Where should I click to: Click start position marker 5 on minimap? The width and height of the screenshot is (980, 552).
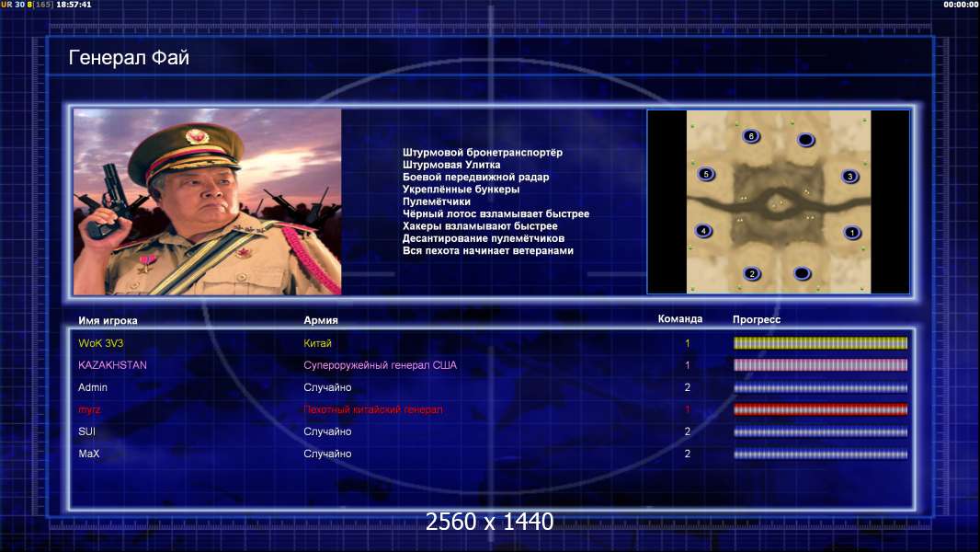(706, 174)
